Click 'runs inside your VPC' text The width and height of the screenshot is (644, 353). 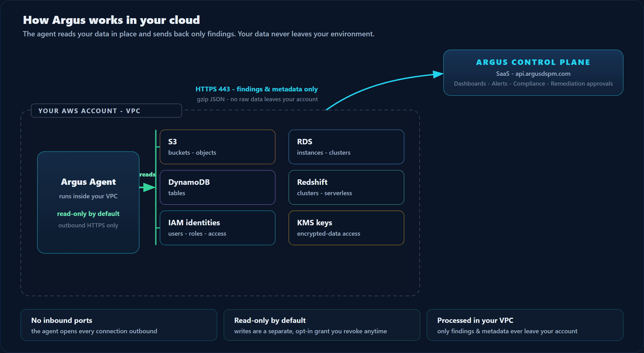coord(88,196)
